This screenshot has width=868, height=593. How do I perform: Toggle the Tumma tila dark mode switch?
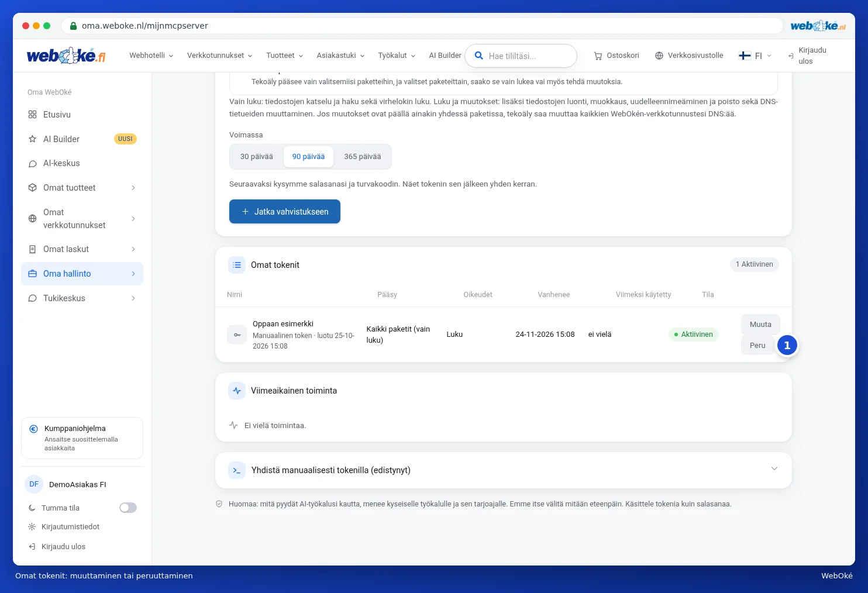point(128,508)
